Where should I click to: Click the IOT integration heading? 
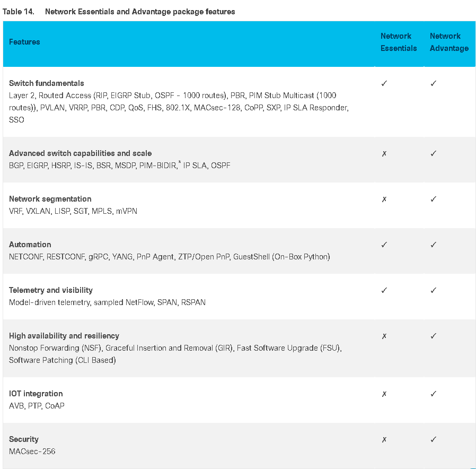click(36, 394)
